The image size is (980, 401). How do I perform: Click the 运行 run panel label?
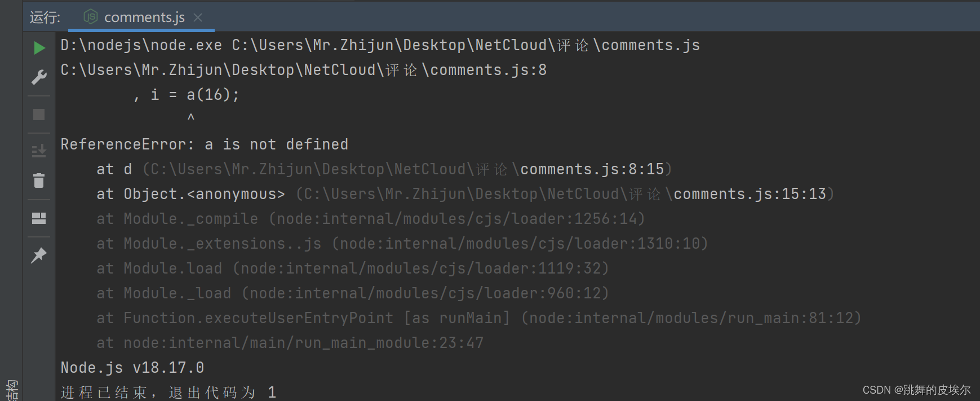45,17
